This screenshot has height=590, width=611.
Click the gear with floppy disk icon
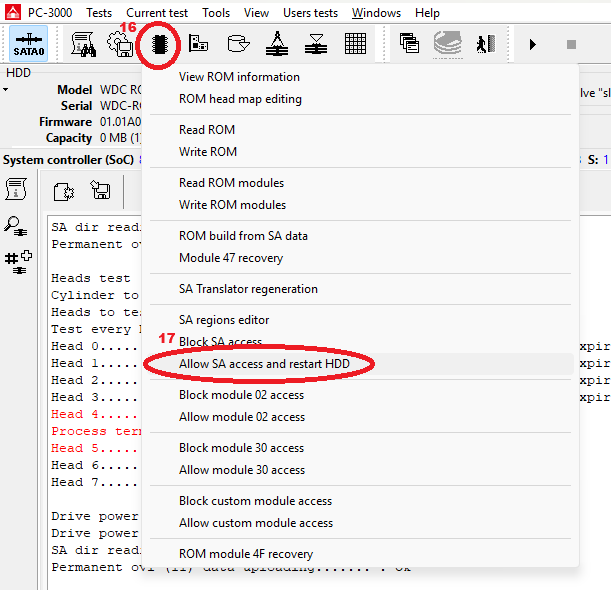[121, 45]
